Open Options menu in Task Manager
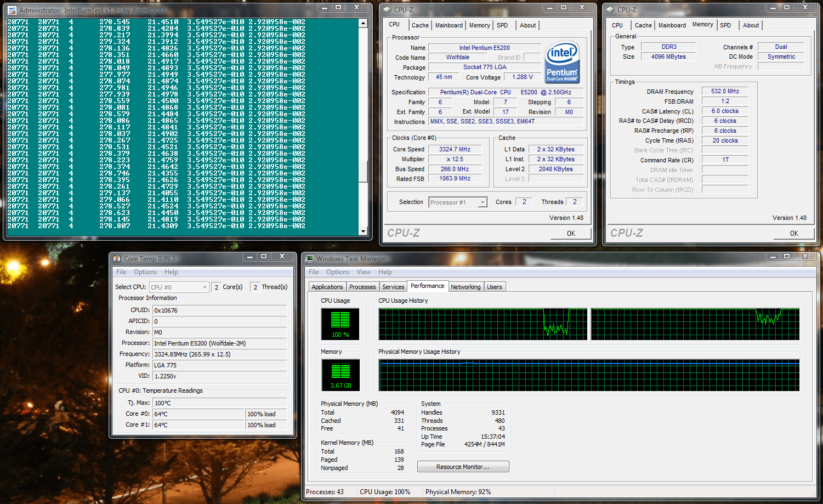The width and height of the screenshot is (823, 504). 338,272
